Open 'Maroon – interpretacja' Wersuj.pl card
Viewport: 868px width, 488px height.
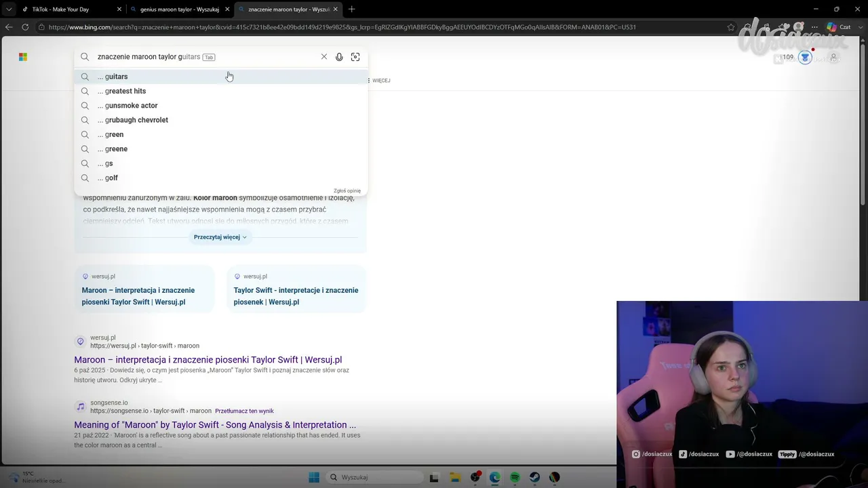[x=144, y=289]
